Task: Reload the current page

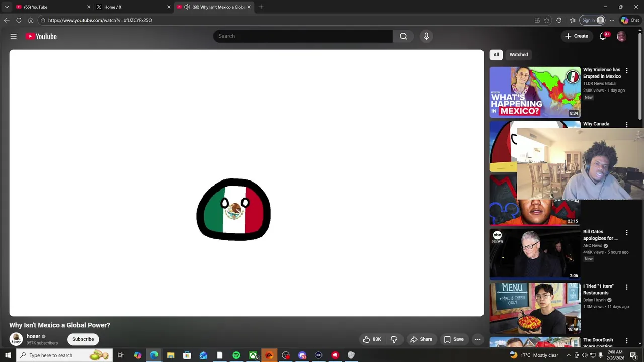Action: pyautogui.click(x=19, y=20)
